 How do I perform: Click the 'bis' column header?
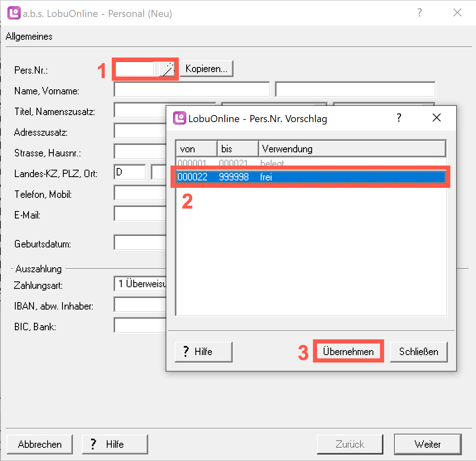tap(238, 149)
